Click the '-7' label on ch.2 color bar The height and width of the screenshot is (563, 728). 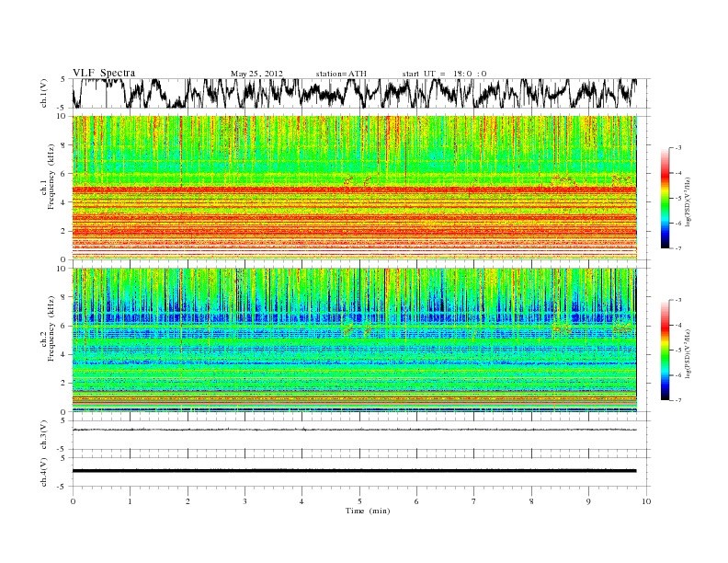tap(678, 400)
